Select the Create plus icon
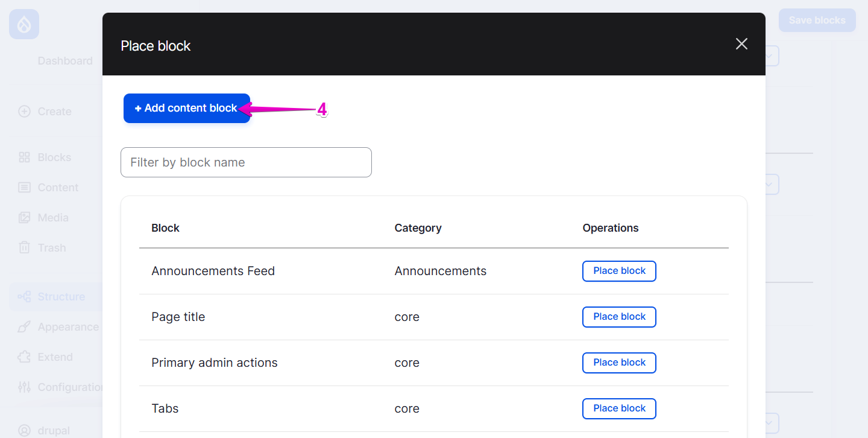This screenshot has height=438, width=868. pos(24,111)
